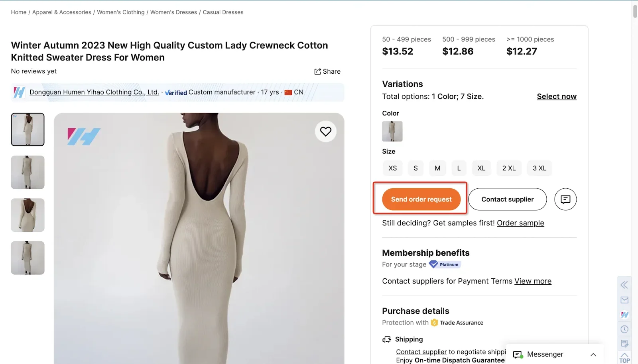Open Casual Dresses breadcrumb
The height and width of the screenshot is (364, 638).
(223, 12)
